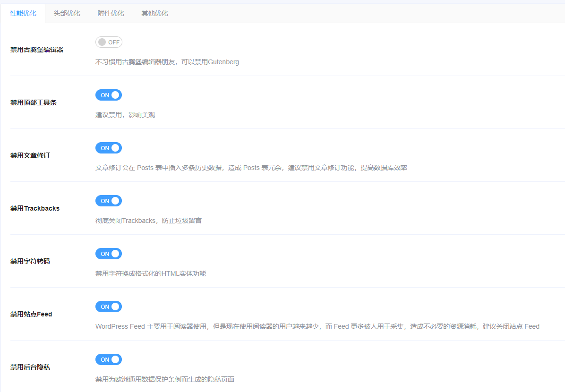This screenshot has width=565, height=392.
Task: Click the 禁用顶部工具条 label
Action: [x=34, y=102]
